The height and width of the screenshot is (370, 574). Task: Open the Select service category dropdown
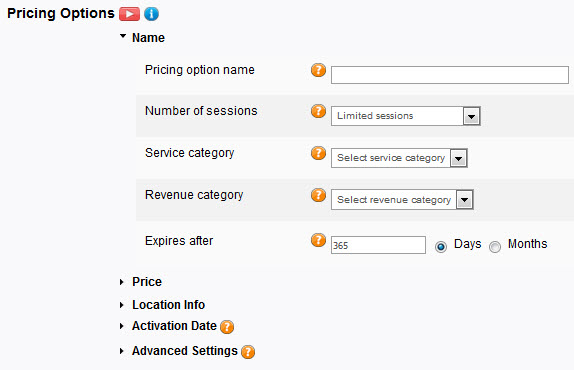(399, 158)
